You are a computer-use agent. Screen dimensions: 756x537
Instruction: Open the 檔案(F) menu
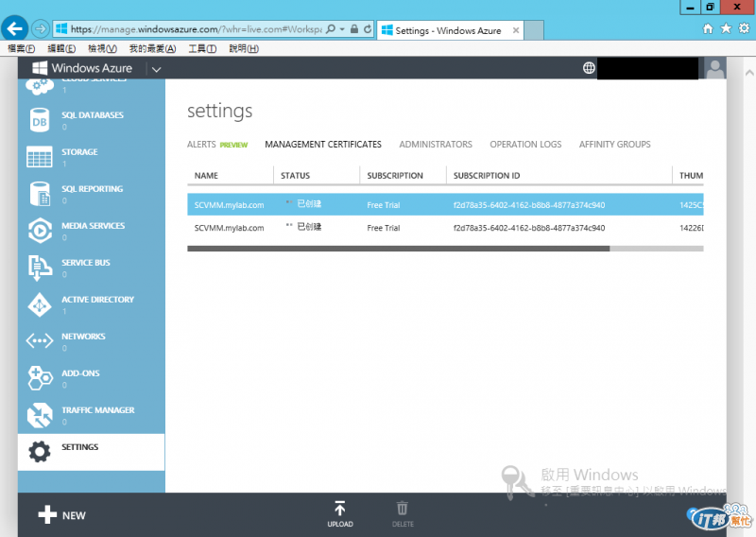click(22, 48)
